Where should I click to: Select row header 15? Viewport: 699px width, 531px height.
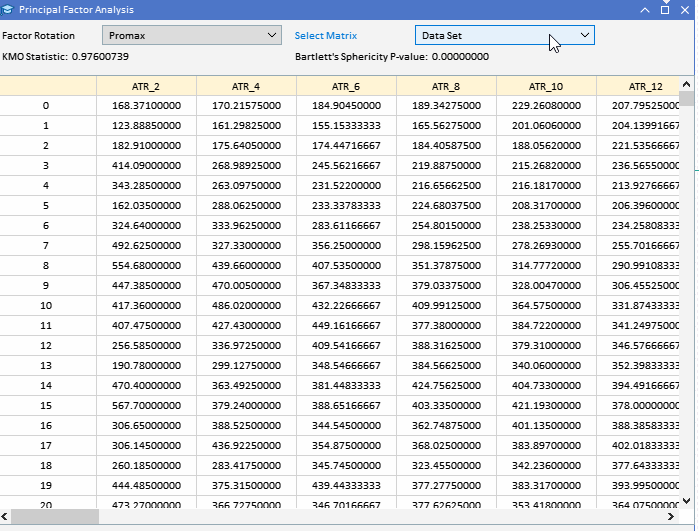coord(46,405)
